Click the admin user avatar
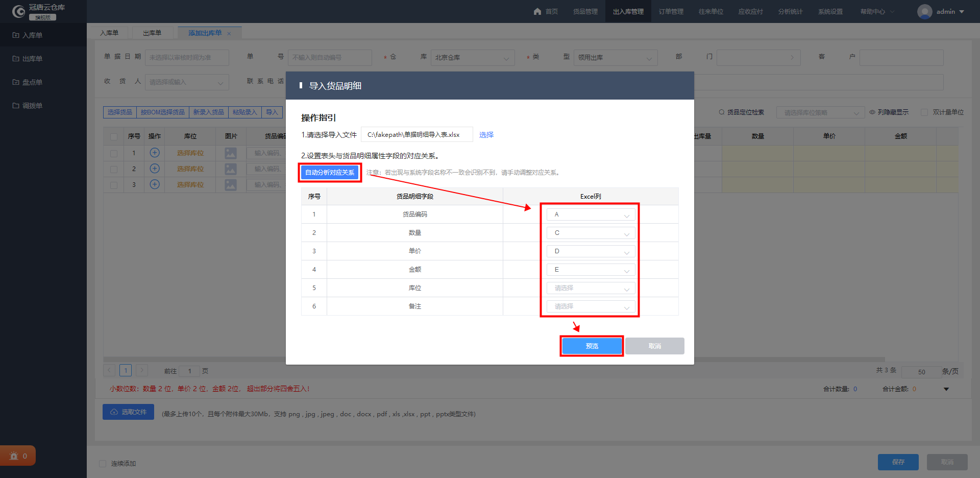Viewport: 980px width, 478px height. point(924,11)
